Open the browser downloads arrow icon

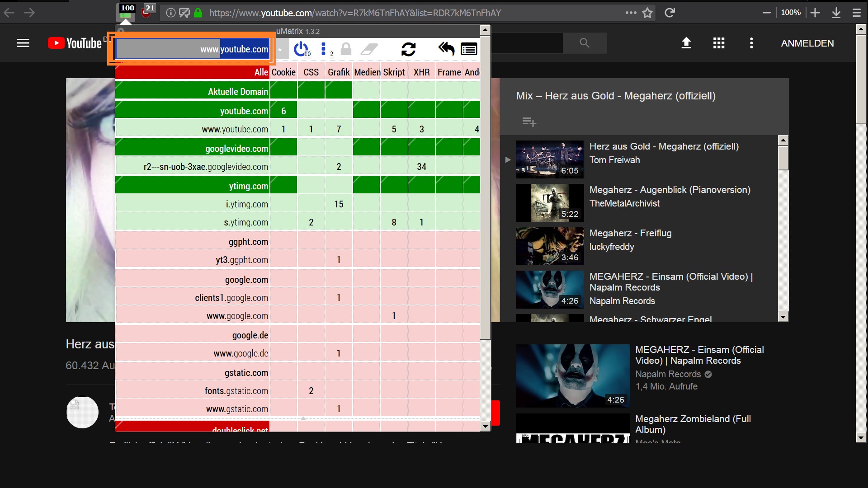[x=836, y=13]
